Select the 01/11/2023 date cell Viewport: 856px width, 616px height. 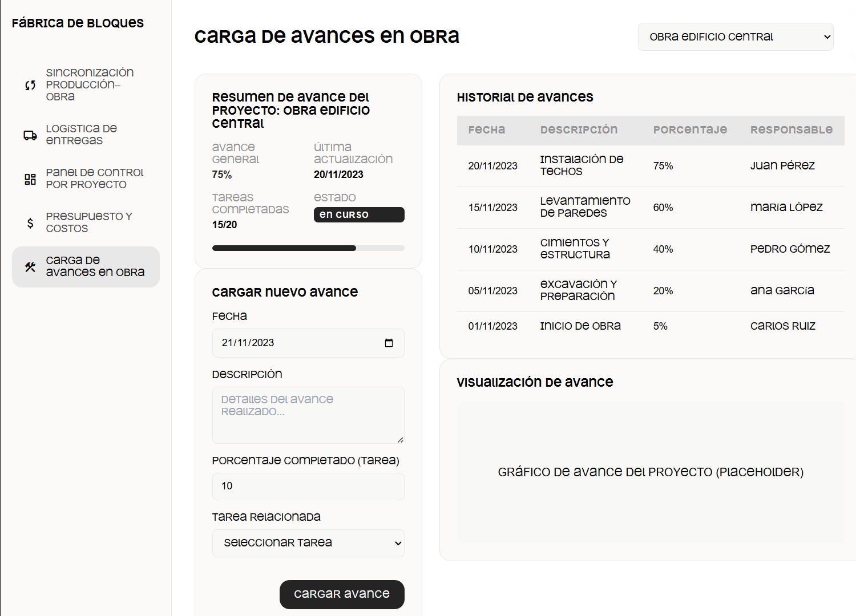(493, 326)
